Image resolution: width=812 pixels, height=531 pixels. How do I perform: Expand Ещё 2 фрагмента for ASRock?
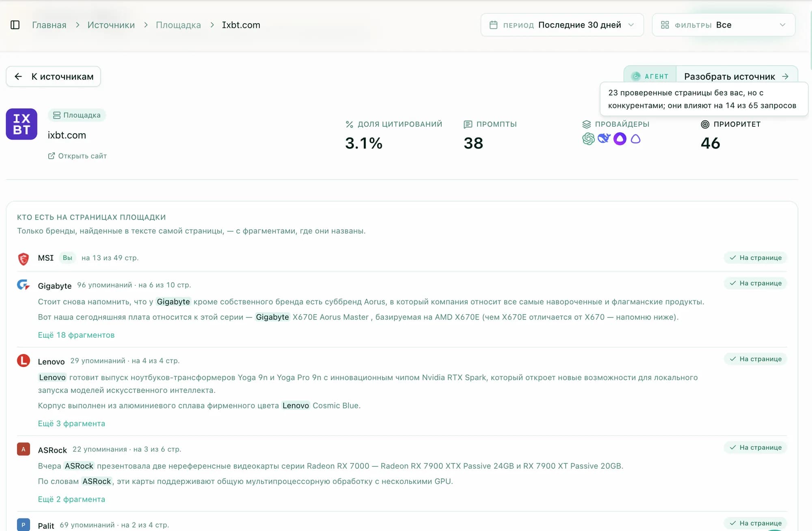[71, 499]
